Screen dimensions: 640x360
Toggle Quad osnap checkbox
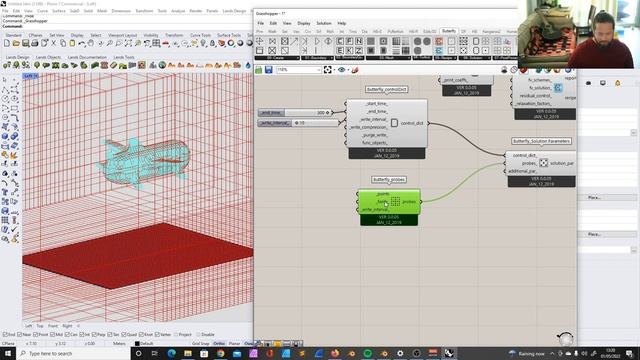click(124, 335)
